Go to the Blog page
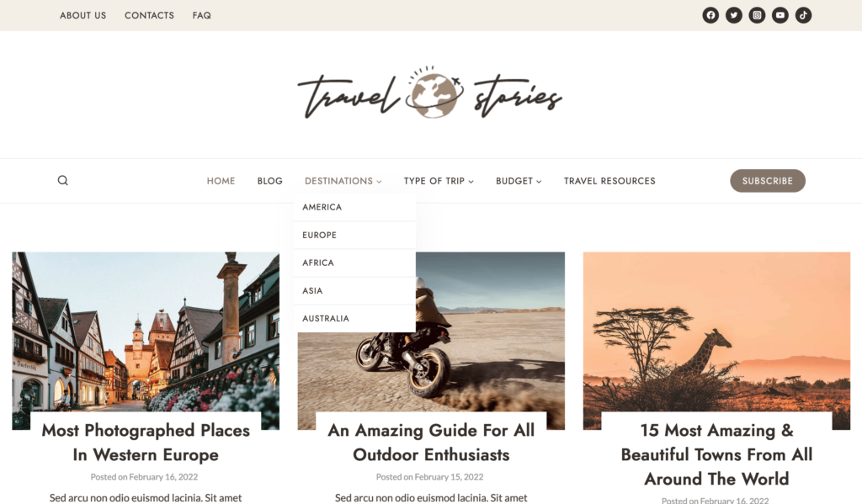The height and width of the screenshot is (504, 862). [270, 181]
